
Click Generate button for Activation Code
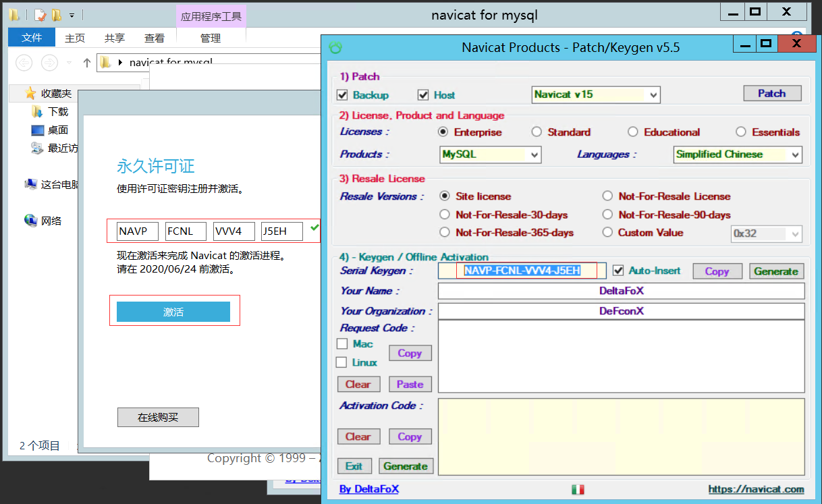pos(406,466)
